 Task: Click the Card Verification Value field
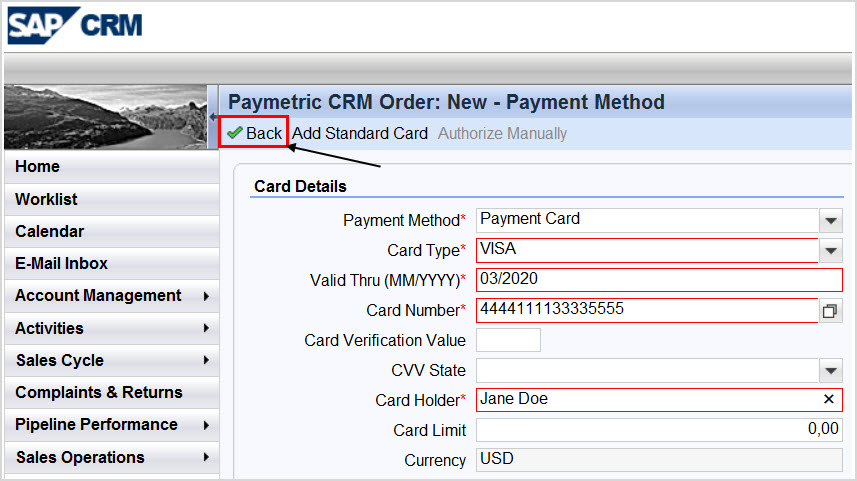[508, 341]
